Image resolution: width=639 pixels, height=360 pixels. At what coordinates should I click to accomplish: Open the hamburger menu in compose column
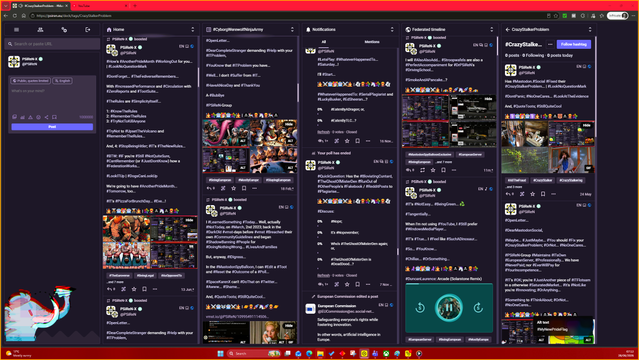16,29
